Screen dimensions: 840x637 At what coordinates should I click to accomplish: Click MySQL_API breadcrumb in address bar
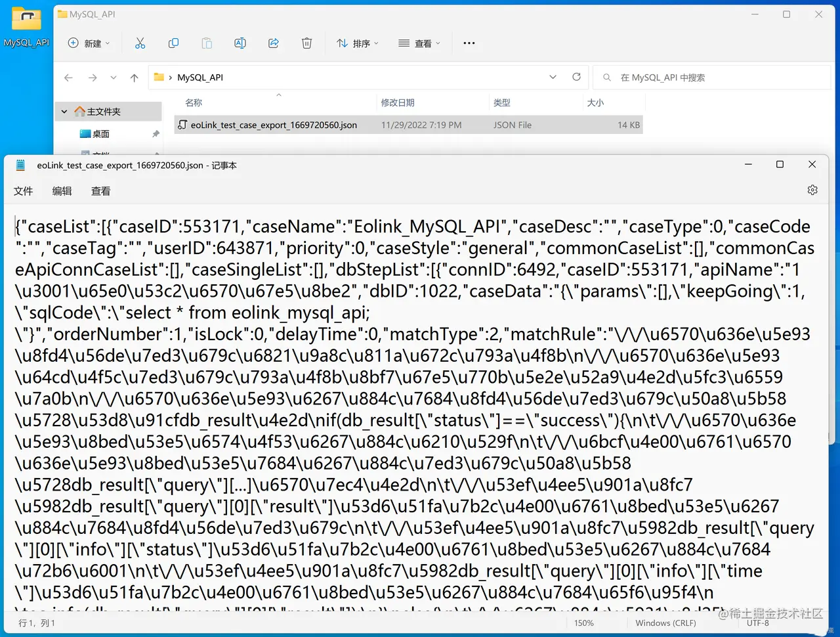(x=200, y=77)
